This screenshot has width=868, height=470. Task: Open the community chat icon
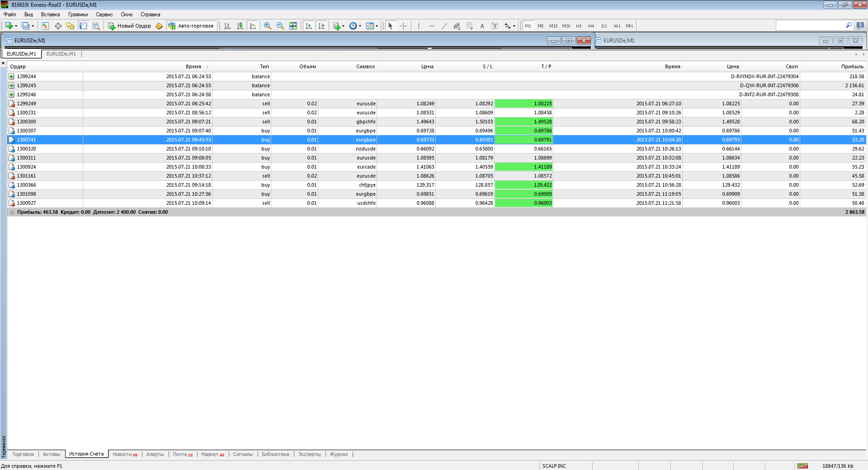point(860,26)
